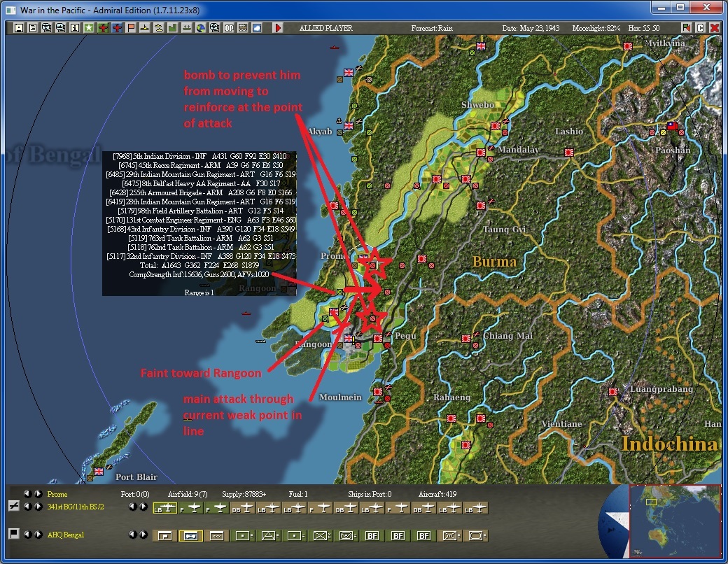Previous unit arrow left of AHQ Bengal
The image size is (728, 564).
pos(28,535)
